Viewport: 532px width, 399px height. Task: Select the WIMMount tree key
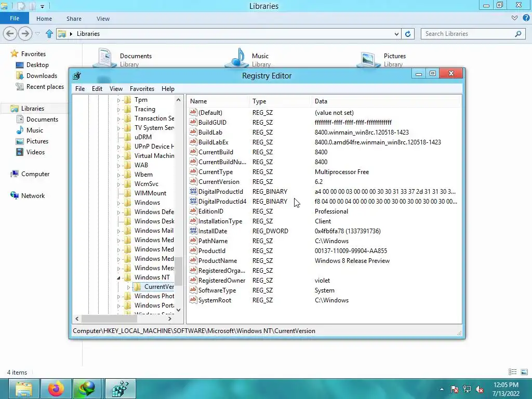pos(150,193)
